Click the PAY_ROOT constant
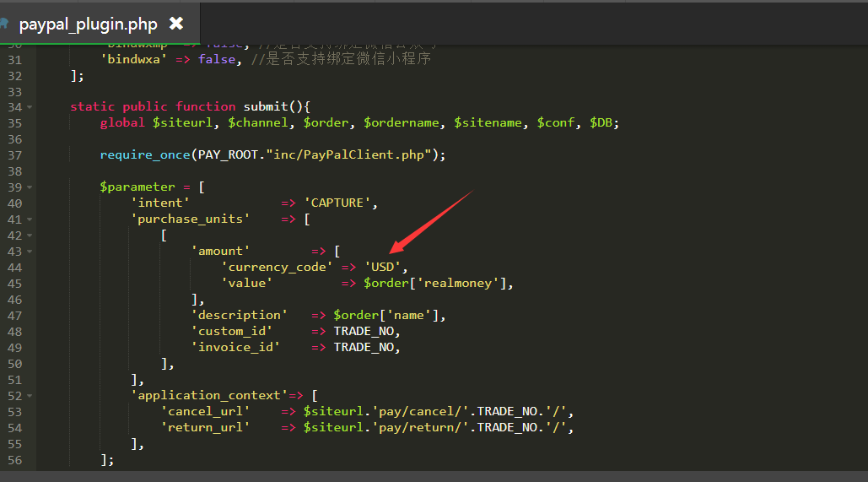 228,154
